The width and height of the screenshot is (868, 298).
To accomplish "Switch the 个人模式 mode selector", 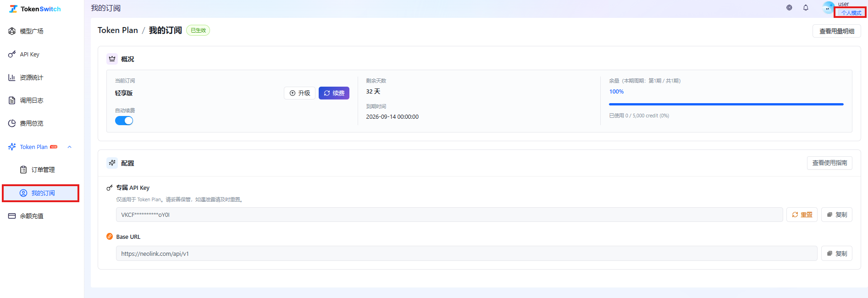I will [x=851, y=13].
